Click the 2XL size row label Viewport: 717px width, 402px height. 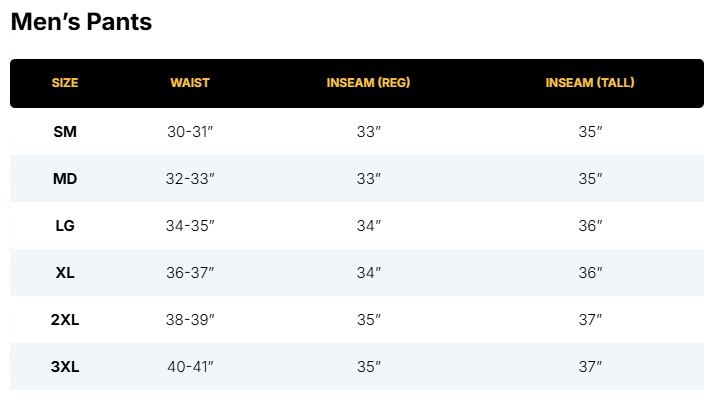tap(65, 320)
